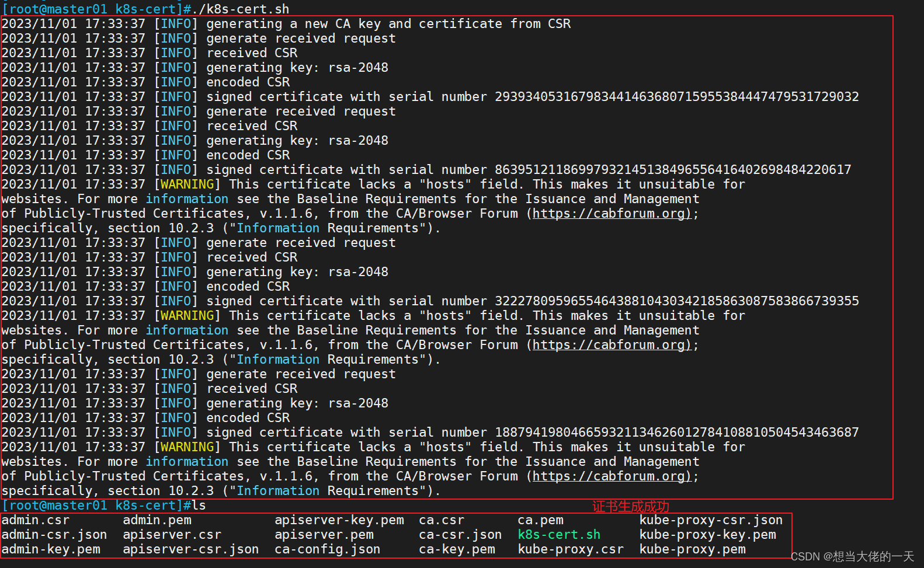Select the apiserver.pem file name
The image size is (924, 568).
coord(324,535)
